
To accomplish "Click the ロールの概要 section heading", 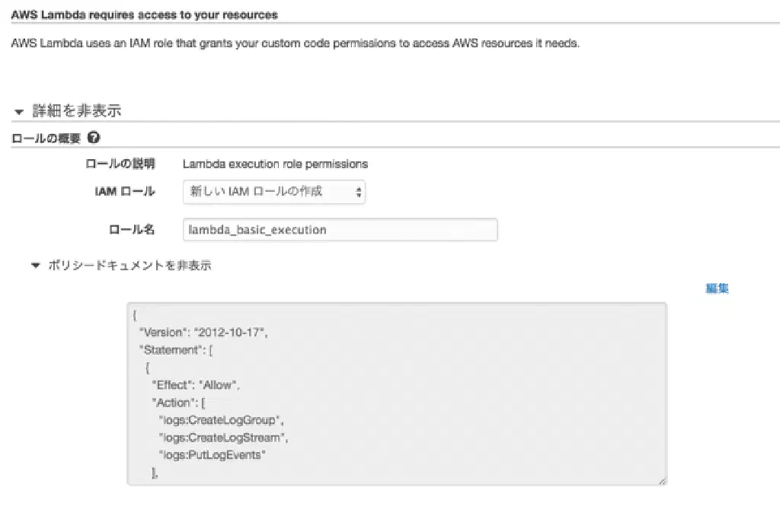I will (46, 139).
